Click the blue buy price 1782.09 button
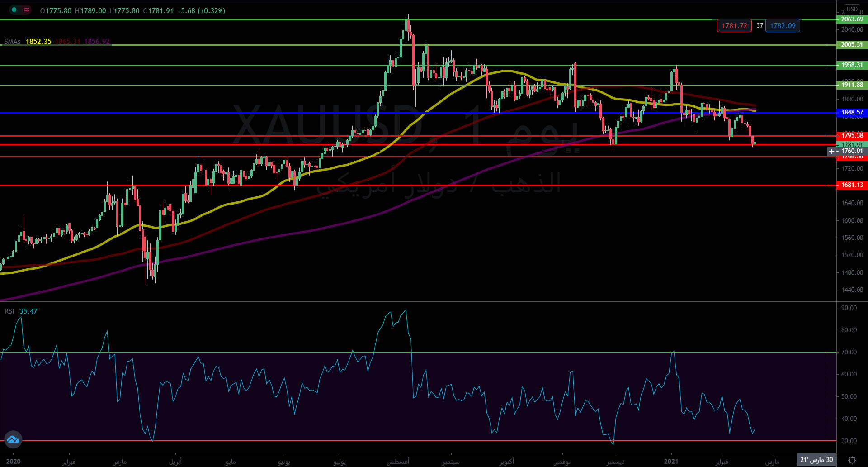Image resolution: width=868 pixels, height=467 pixels. 783,26
